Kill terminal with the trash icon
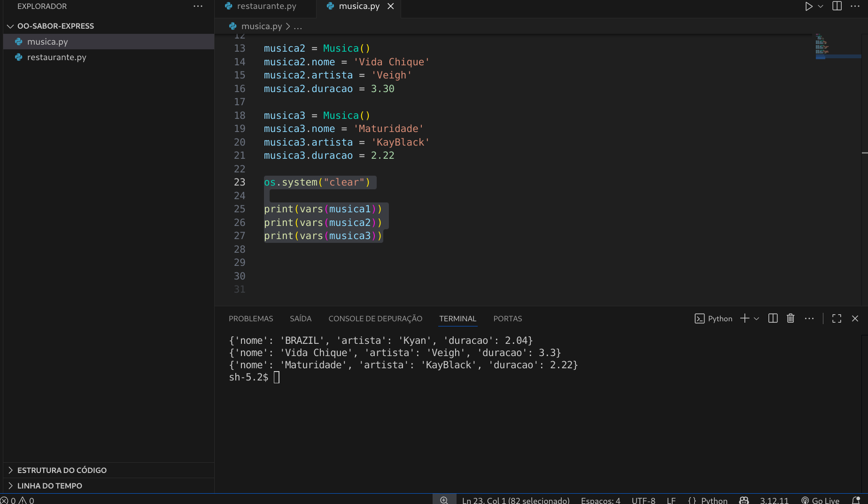The width and height of the screenshot is (868, 504). (790, 318)
